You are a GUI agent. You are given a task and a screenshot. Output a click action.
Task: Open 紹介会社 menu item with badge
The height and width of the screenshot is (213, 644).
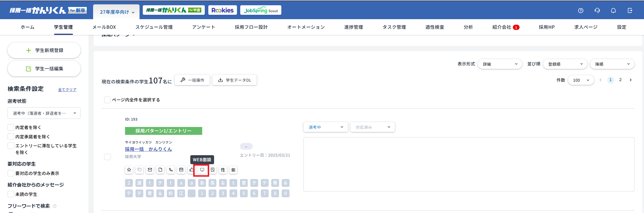coord(506,27)
